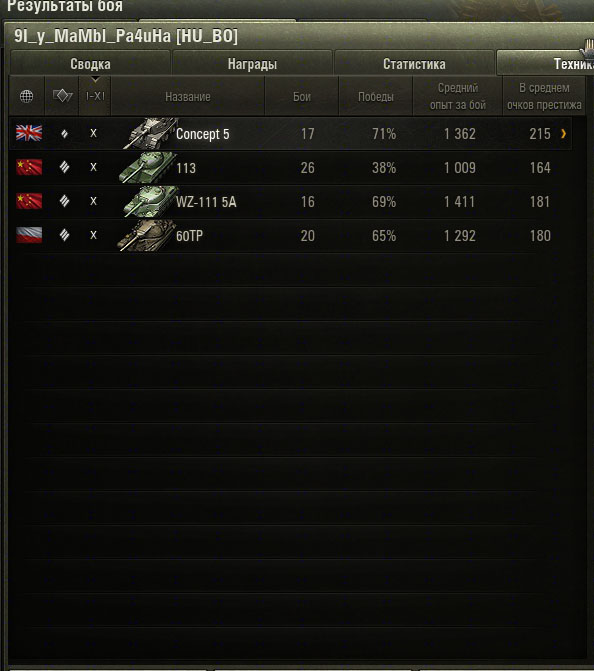Sort vehicles by Бои column

[302, 96]
